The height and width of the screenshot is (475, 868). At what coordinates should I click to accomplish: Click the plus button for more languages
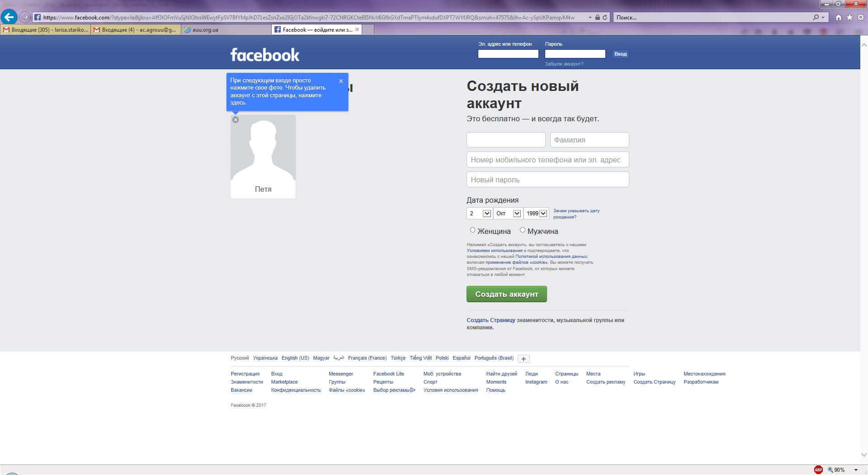click(524, 359)
